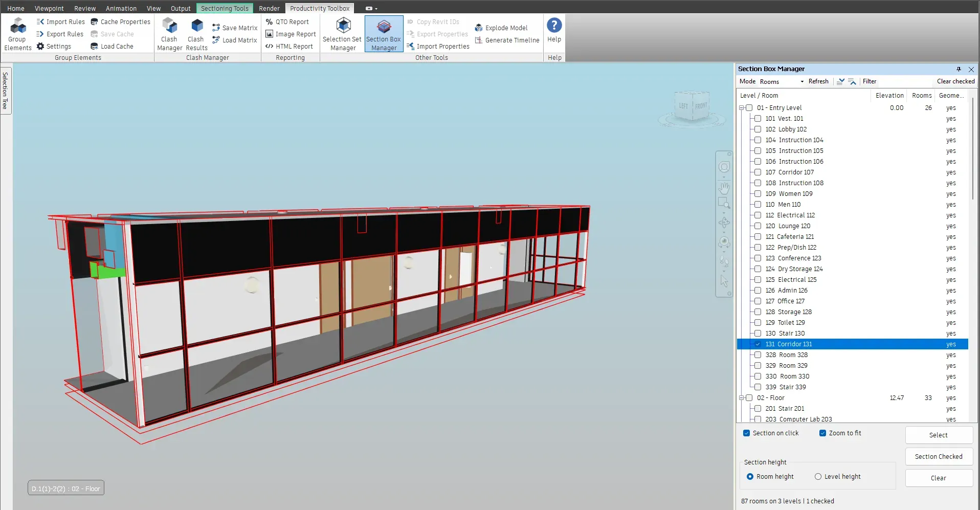Screen dimensions: 980x510
Task: Open the Help button
Action: 554,31
